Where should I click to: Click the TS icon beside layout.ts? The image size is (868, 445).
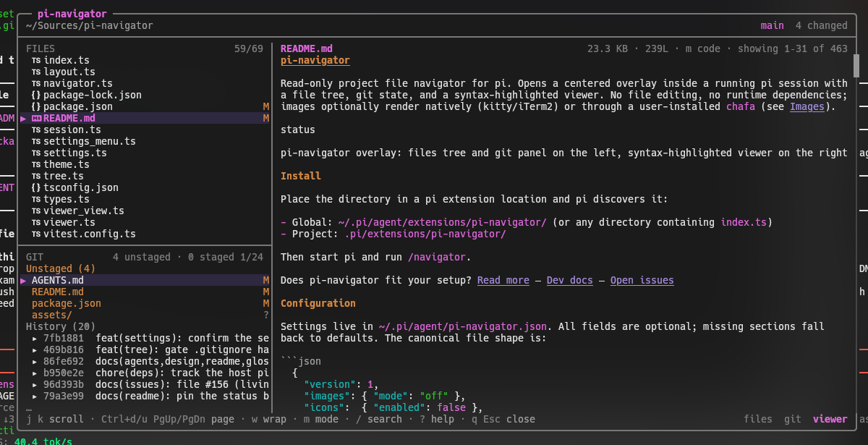(x=36, y=72)
